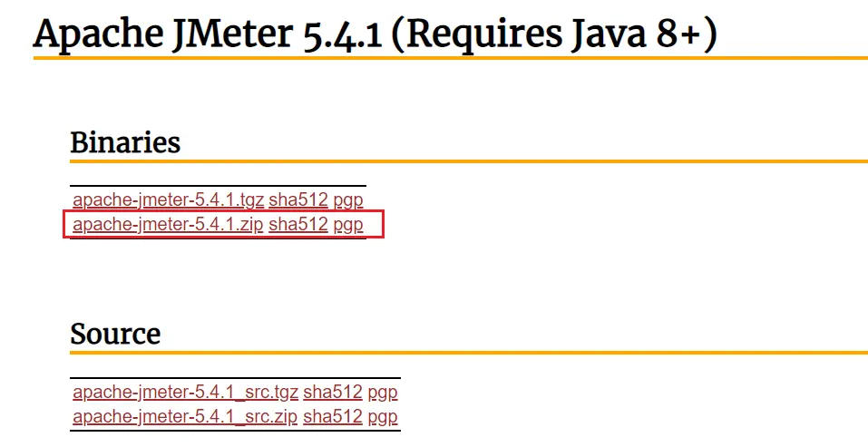Open pgp signature for source tgz
This screenshot has width=868, height=447.
coord(383,393)
